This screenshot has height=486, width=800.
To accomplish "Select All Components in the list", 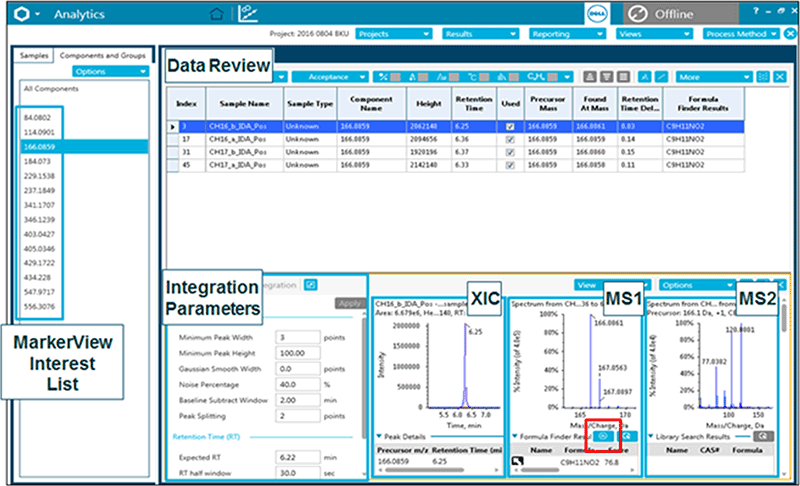I will click(51, 88).
